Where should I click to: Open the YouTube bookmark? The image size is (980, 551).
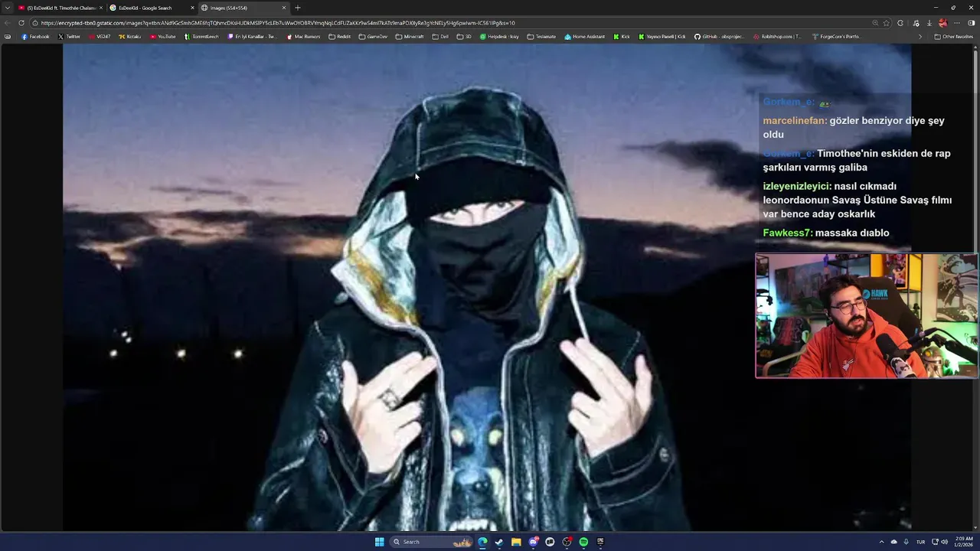pos(163,37)
